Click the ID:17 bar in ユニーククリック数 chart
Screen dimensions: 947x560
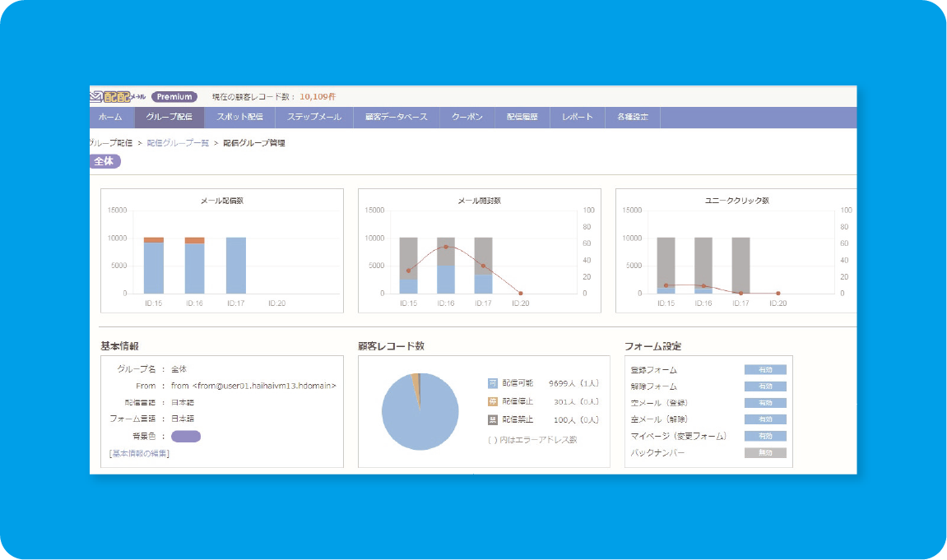(741, 266)
